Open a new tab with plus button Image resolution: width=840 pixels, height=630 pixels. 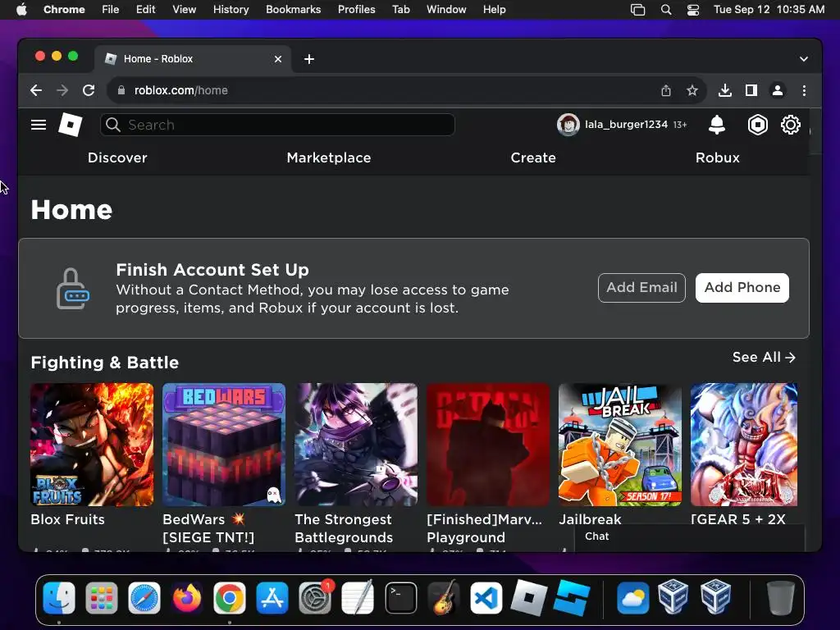click(x=309, y=59)
